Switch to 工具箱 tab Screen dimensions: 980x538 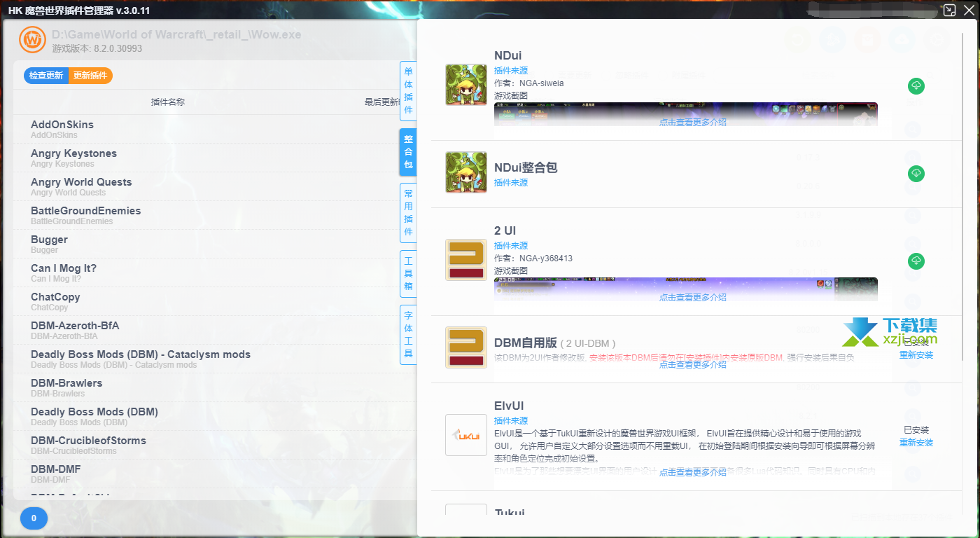pos(408,274)
